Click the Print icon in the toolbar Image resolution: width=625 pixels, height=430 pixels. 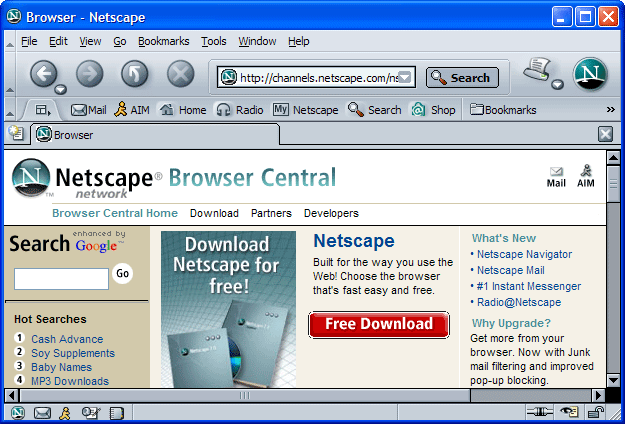coord(539,72)
